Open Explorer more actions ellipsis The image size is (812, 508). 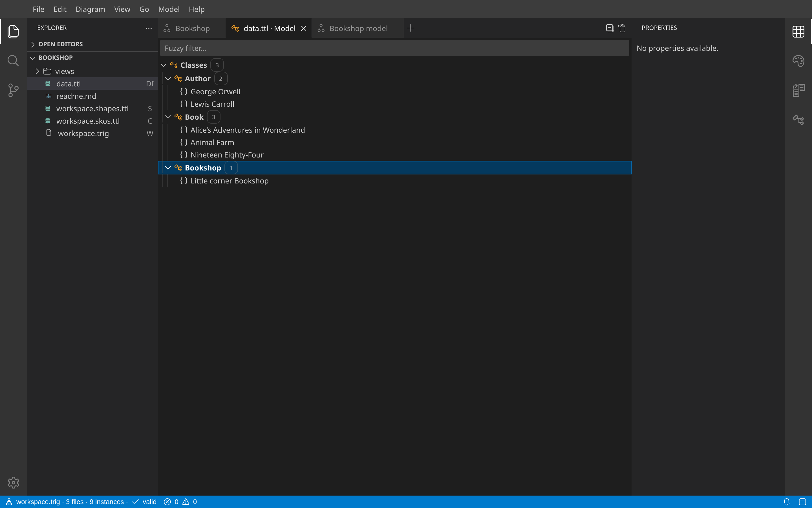pyautogui.click(x=149, y=28)
